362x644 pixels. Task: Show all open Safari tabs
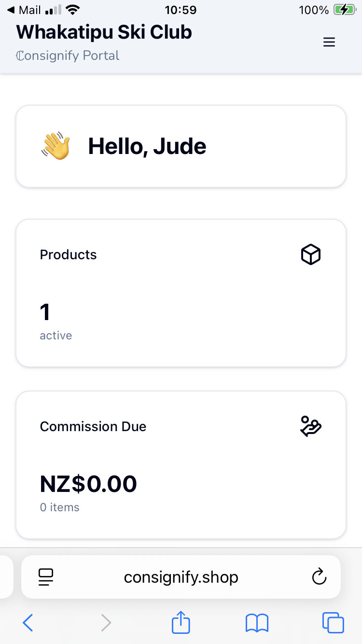pyautogui.click(x=333, y=623)
